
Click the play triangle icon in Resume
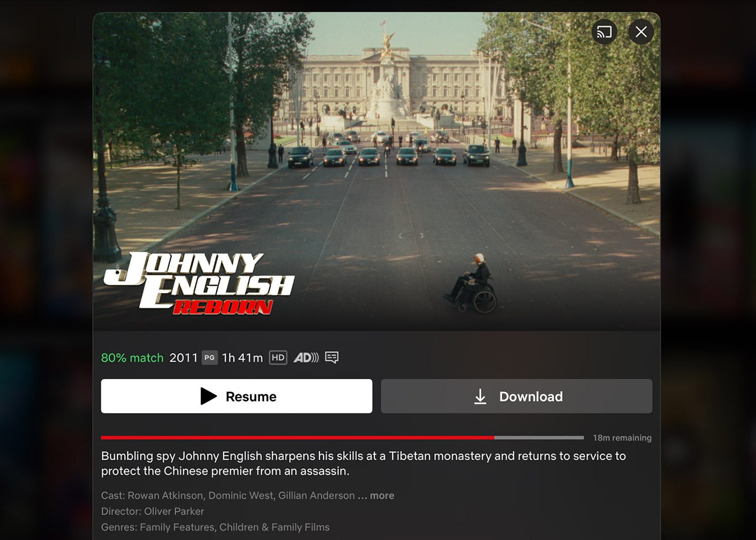(x=209, y=396)
